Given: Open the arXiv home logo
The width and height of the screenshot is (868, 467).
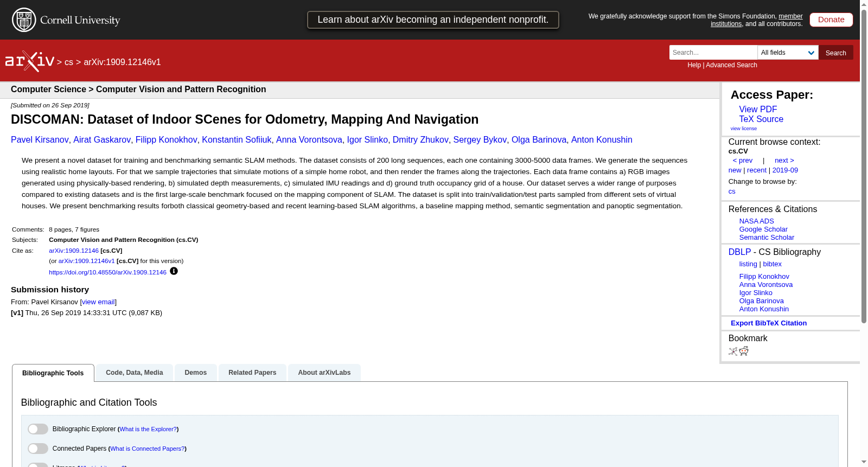Looking at the screenshot, I should (x=30, y=61).
